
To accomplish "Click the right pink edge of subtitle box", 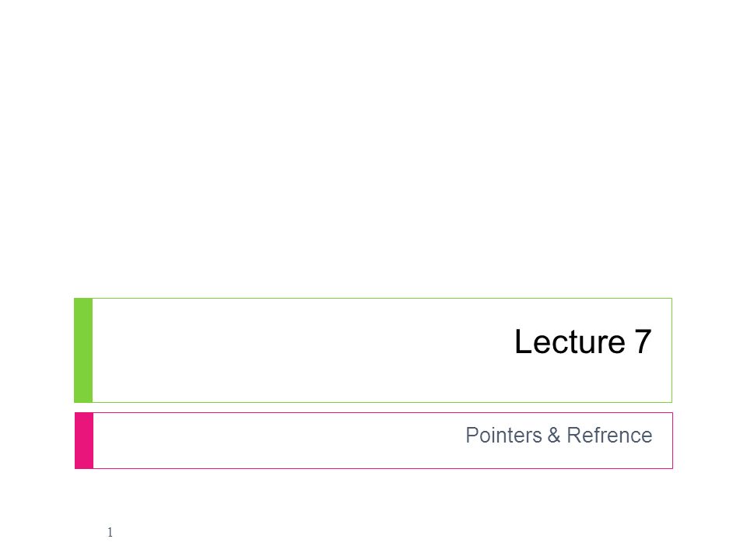I will (x=672, y=440).
